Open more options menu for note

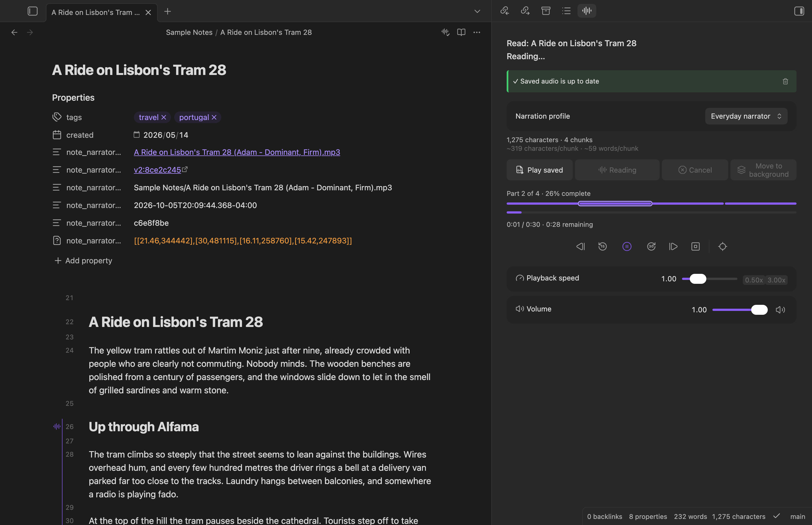coord(477,32)
